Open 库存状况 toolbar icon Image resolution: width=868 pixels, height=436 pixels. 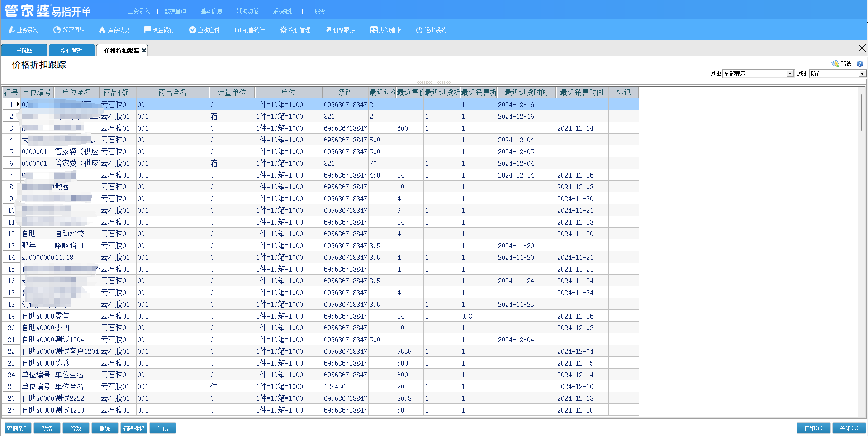[114, 30]
